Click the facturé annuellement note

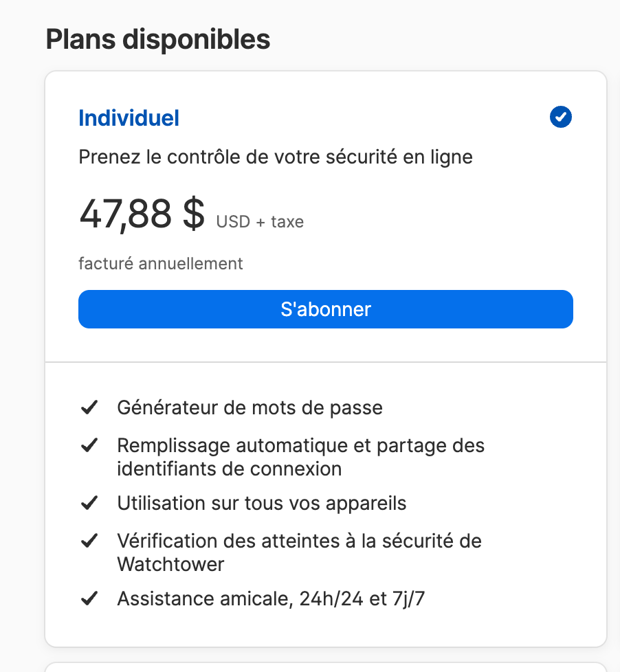(161, 263)
